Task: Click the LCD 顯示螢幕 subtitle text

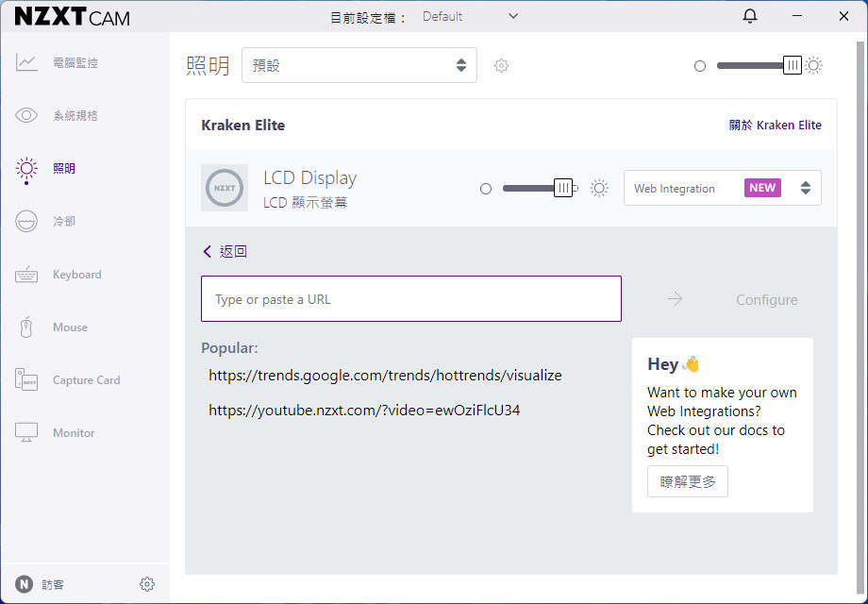Action: click(305, 203)
